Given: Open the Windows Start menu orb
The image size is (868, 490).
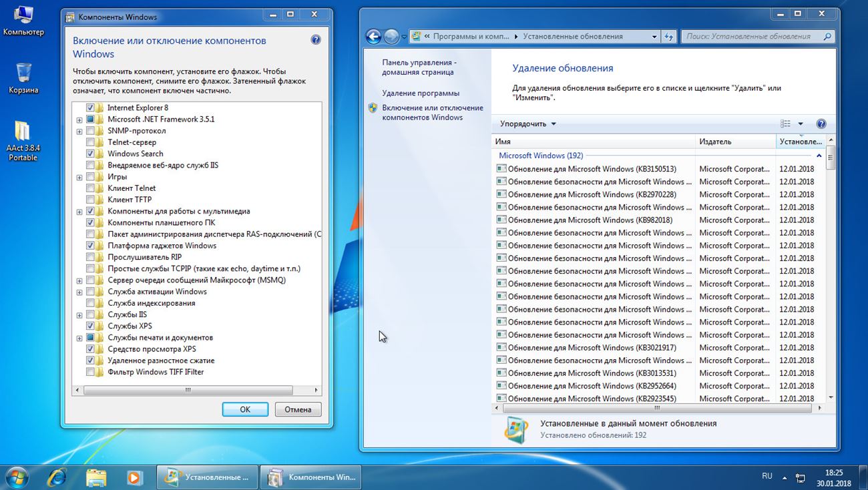Looking at the screenshot, I should (17, 477).
